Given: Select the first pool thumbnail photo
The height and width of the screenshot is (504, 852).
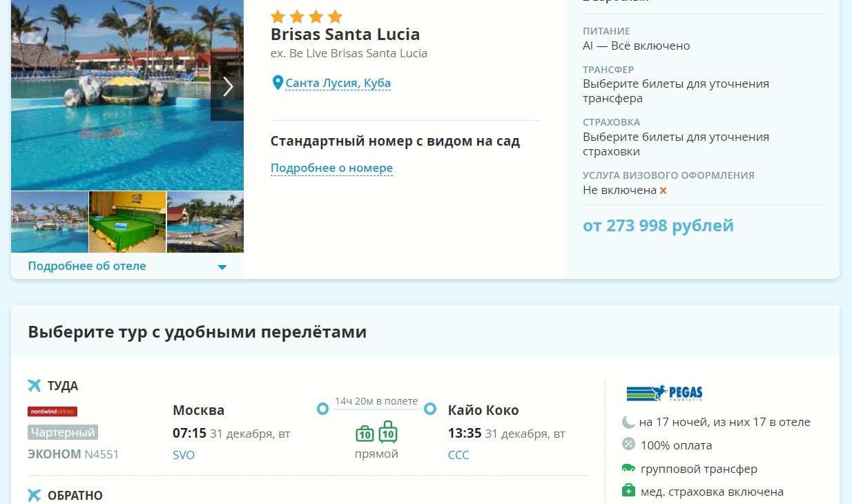Looking at the screenshot, I should coord(50,222).
